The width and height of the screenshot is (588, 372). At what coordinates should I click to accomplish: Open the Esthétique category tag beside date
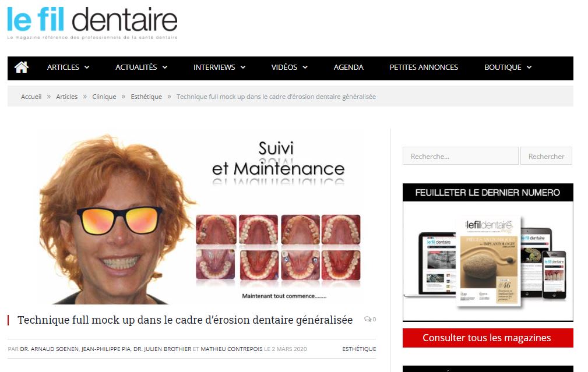359,349
